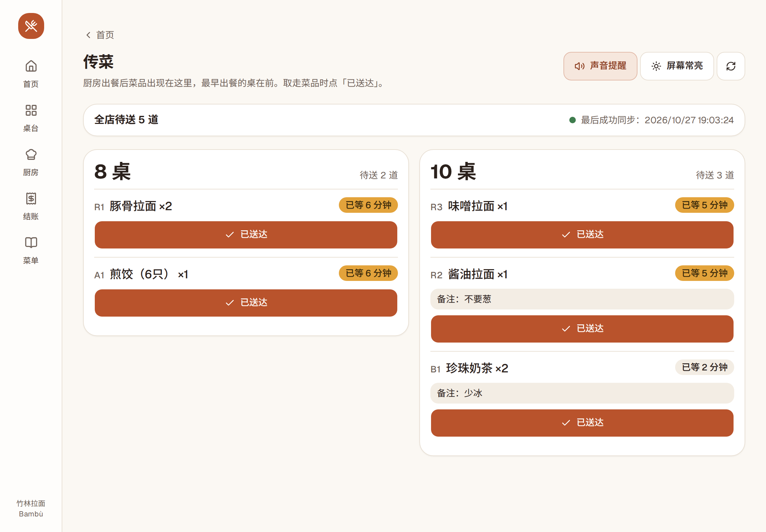Click the refresh sync icon button
766x532 pixels.
tap(731, 66)
